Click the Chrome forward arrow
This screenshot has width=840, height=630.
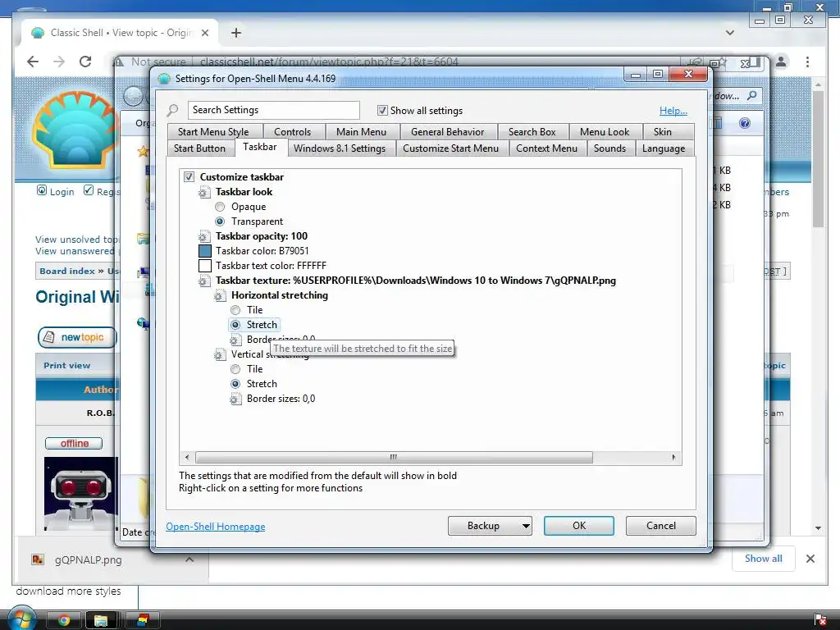coord(59,62)
